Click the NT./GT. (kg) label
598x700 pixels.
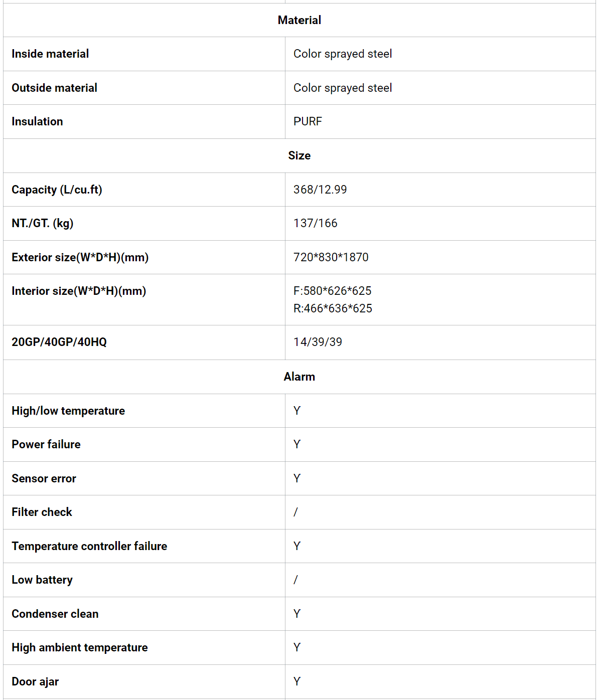(x=43, y=223)
